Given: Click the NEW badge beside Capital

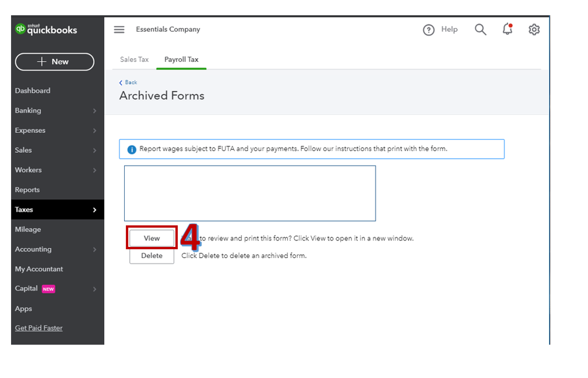Looking at the screenshot, I should (x=48, y=289).
